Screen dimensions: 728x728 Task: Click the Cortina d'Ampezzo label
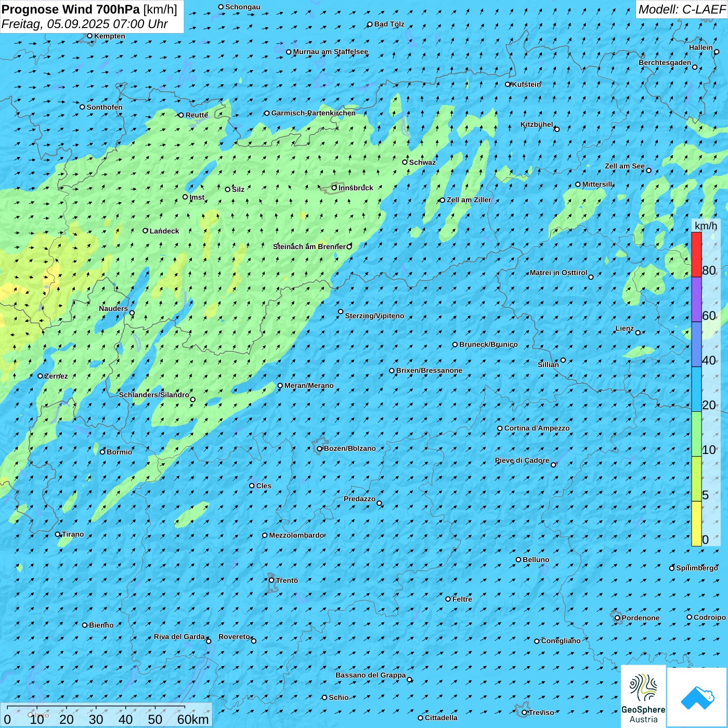click(x=537, y=428)
